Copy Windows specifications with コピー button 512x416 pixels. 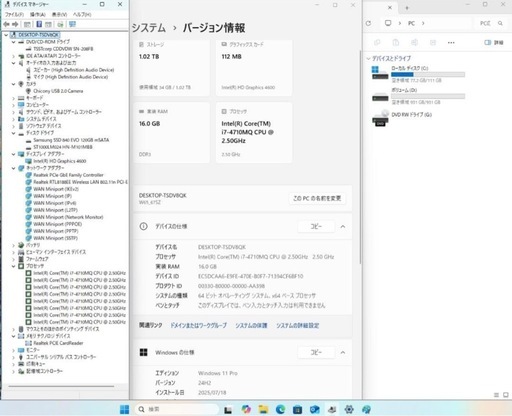click(316, 352)
